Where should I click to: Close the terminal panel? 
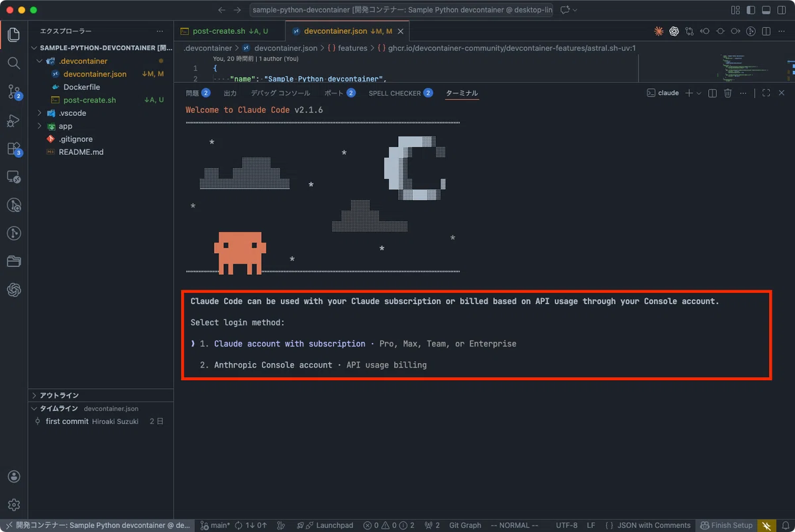[x=782, y=93]
